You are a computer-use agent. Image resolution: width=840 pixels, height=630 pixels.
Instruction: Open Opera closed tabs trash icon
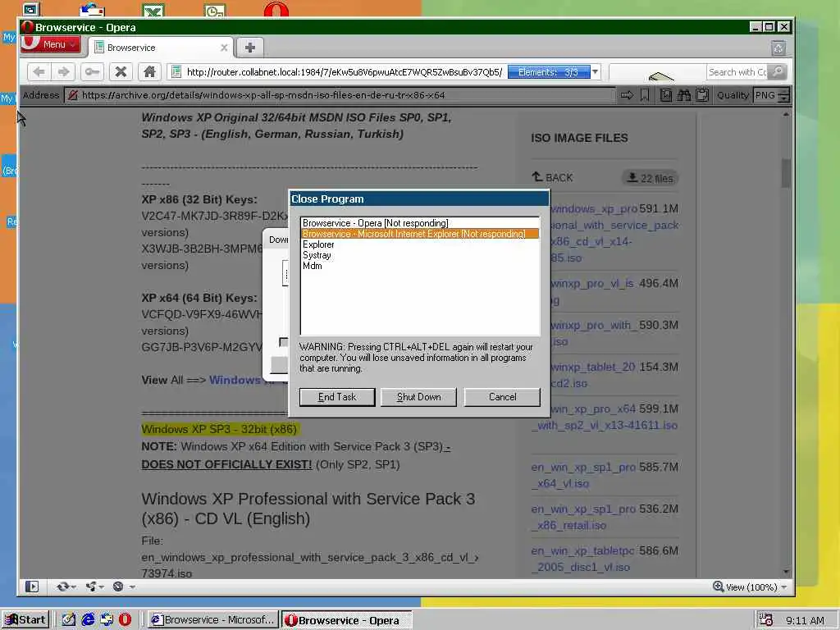[x=778, y=48]
